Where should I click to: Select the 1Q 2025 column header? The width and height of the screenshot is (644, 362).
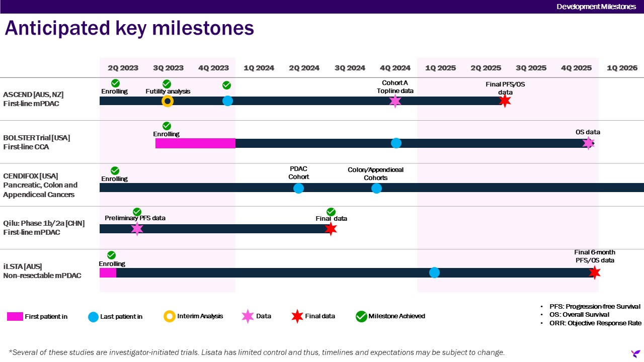(x=440, y=68)
